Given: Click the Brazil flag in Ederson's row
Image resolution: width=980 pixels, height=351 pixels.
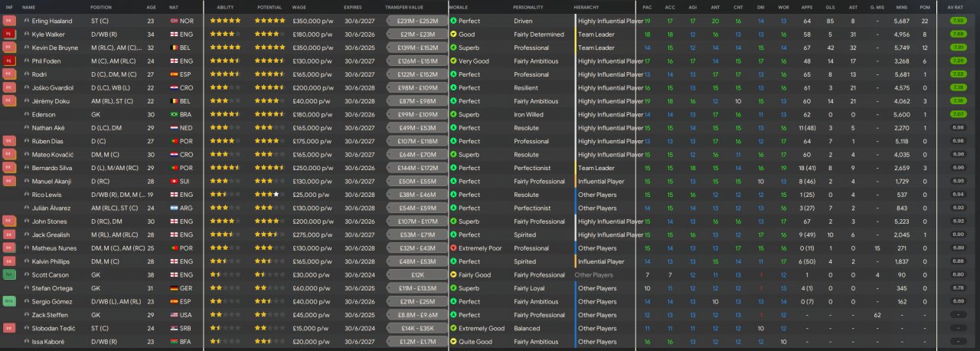Looking at the screenshot, I should point(173,114).
